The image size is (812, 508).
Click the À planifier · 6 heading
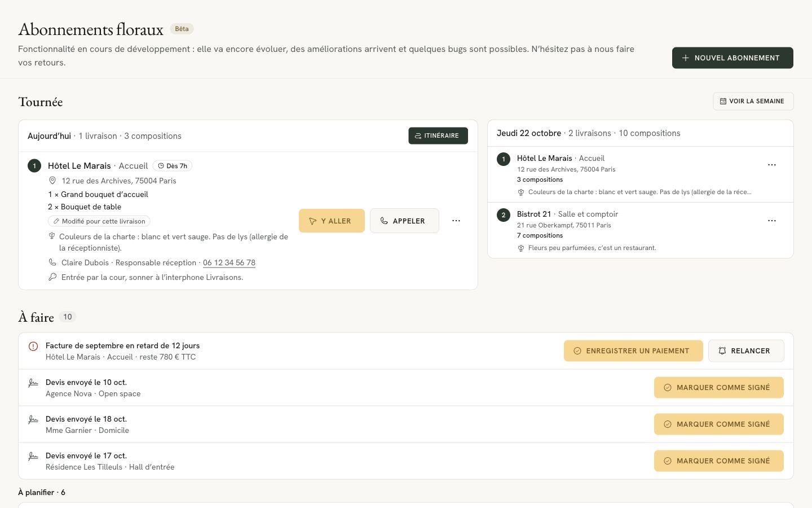[42, 492]
